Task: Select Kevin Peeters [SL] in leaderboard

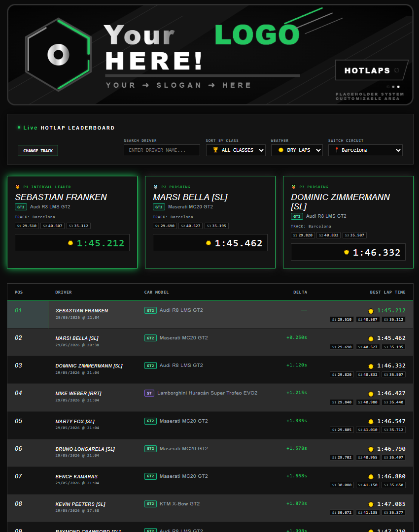Action: [x=80, y=504]
